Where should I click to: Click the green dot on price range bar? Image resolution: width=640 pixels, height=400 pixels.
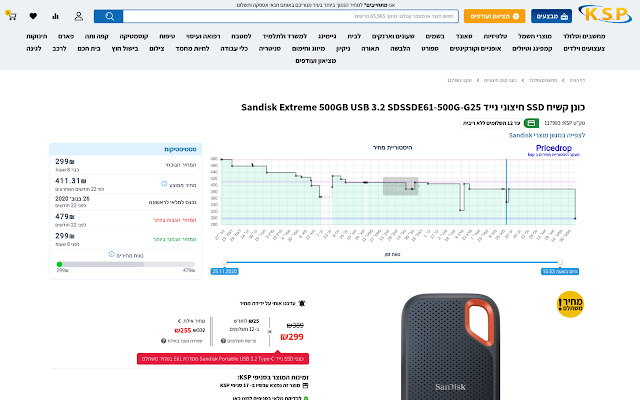pos(60,264)
